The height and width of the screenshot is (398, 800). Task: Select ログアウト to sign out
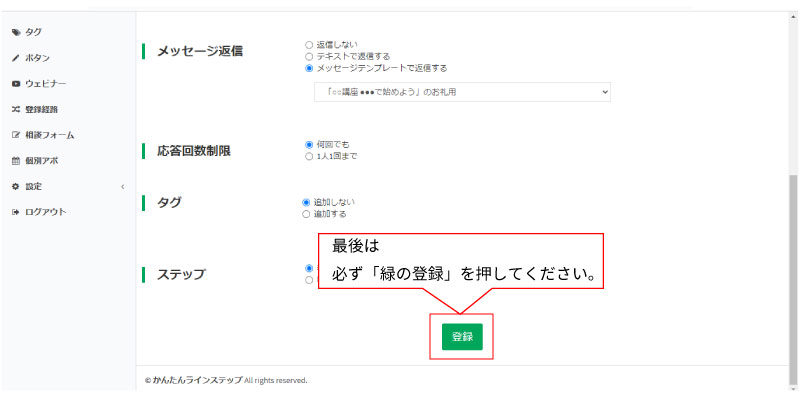point(45,212)
